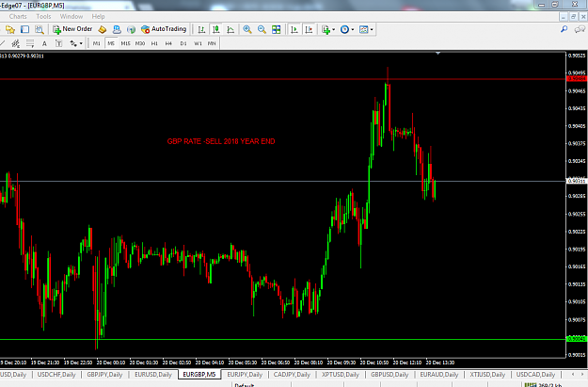
Task: Open the Charts menu
Action: click(18, 17)
